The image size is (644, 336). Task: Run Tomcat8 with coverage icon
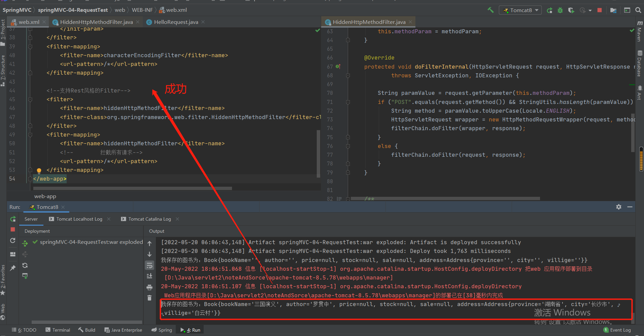(571, 10)
